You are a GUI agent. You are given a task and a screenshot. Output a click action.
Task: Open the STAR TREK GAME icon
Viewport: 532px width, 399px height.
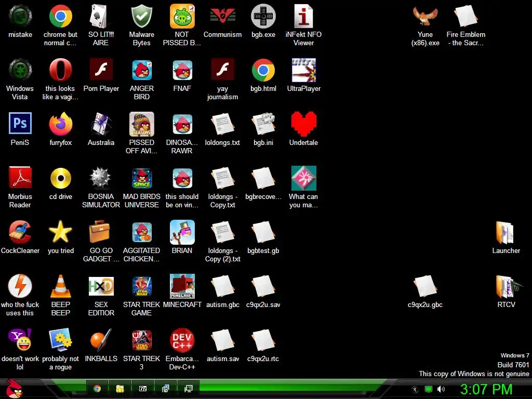click(x=141, y=286)
